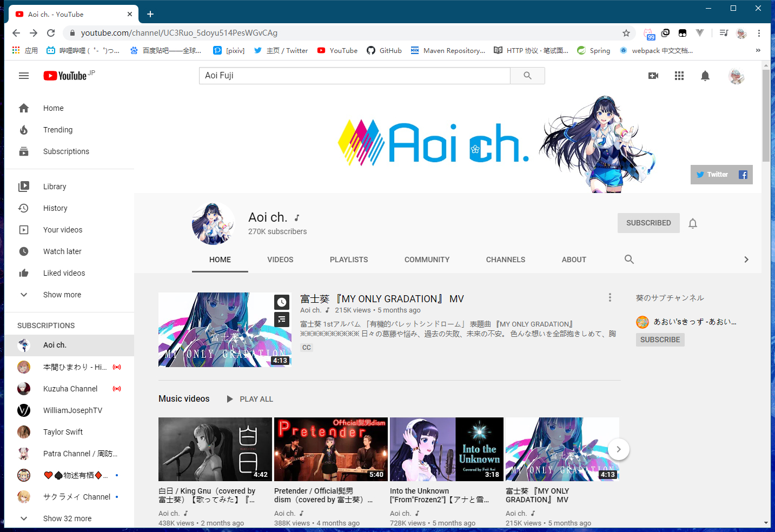This screenshot has width=775, height=532.
Task: Open the Into the Unknown video thumbnail
Action: [447, 449]
